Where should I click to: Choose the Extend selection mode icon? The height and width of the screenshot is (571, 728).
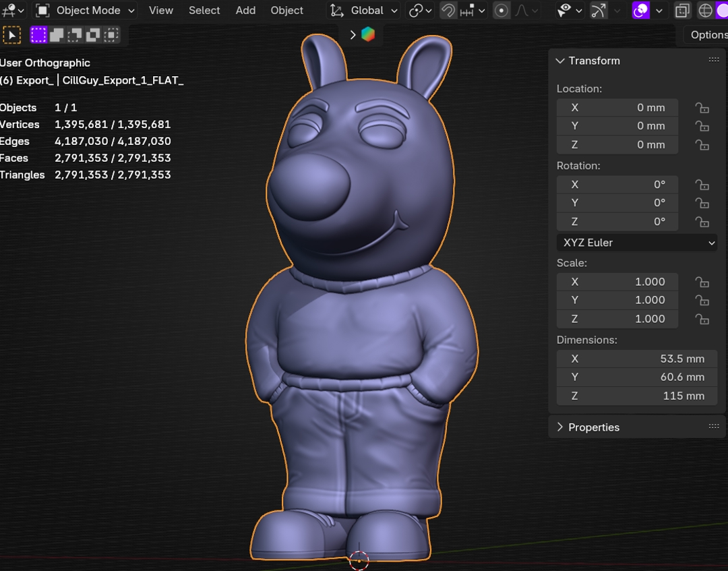coord(57,35)
